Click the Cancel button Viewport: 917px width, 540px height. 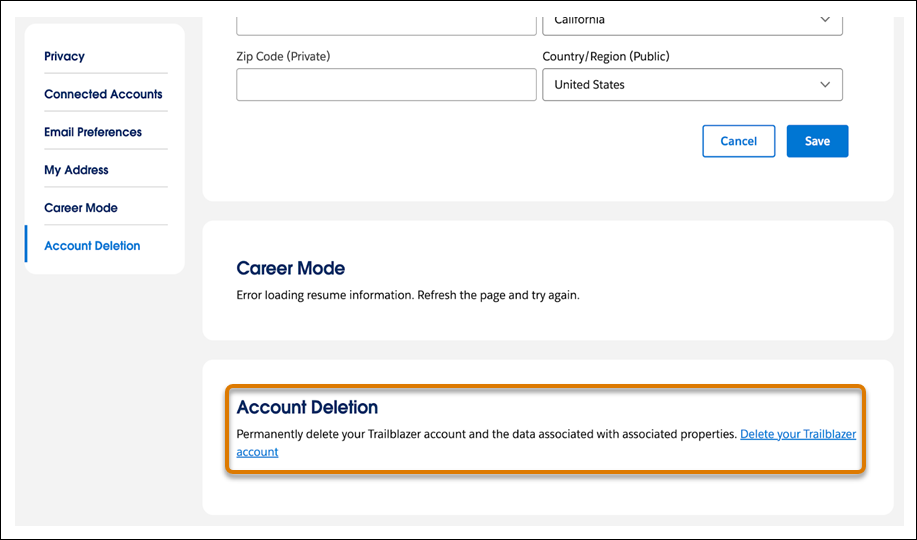click(x=739, y=141)
